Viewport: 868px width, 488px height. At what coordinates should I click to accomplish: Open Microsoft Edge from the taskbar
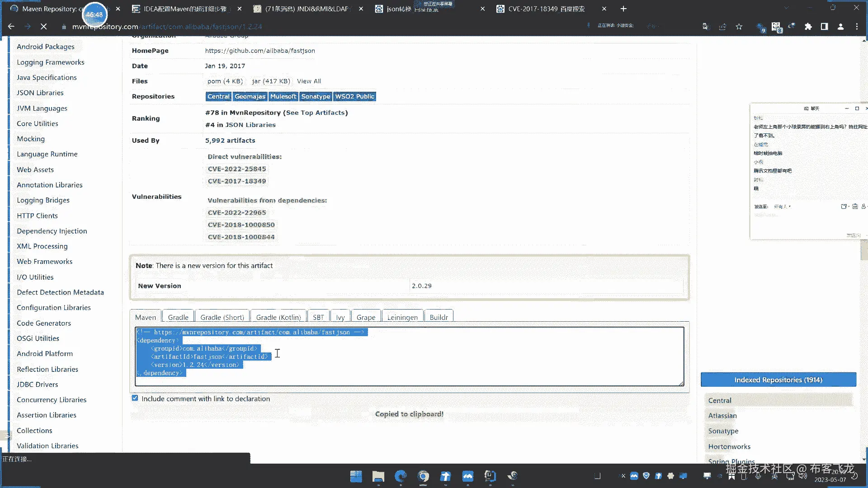401,476
